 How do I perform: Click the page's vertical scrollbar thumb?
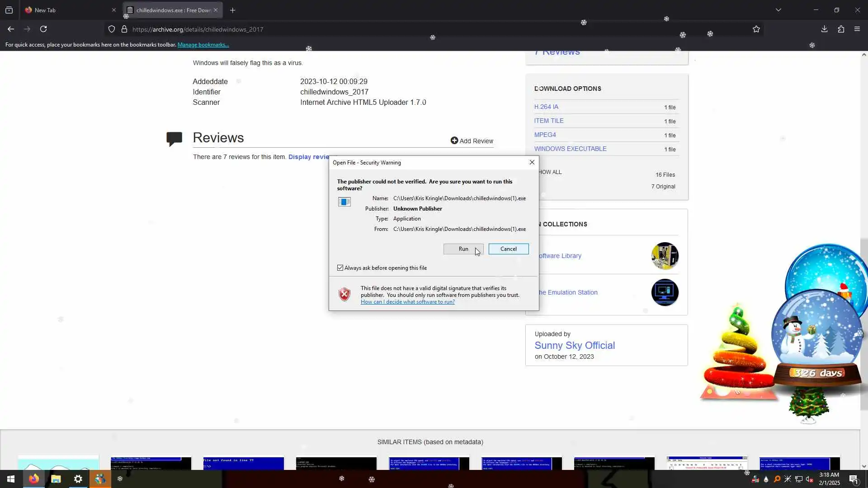pyautogui.click(x=863, y=323)
